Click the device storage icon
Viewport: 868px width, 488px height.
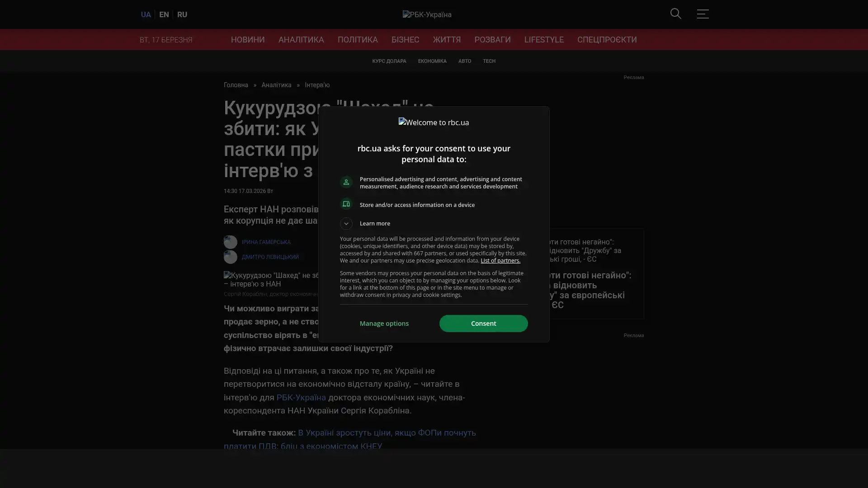(346, 204)
